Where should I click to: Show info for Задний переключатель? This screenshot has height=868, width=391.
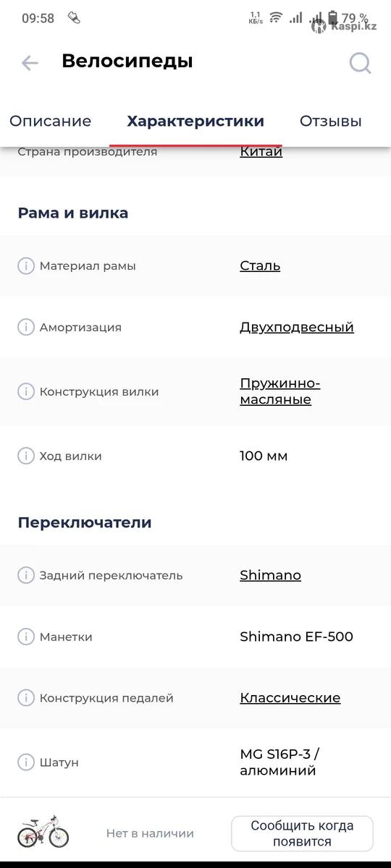pos(26,575)
